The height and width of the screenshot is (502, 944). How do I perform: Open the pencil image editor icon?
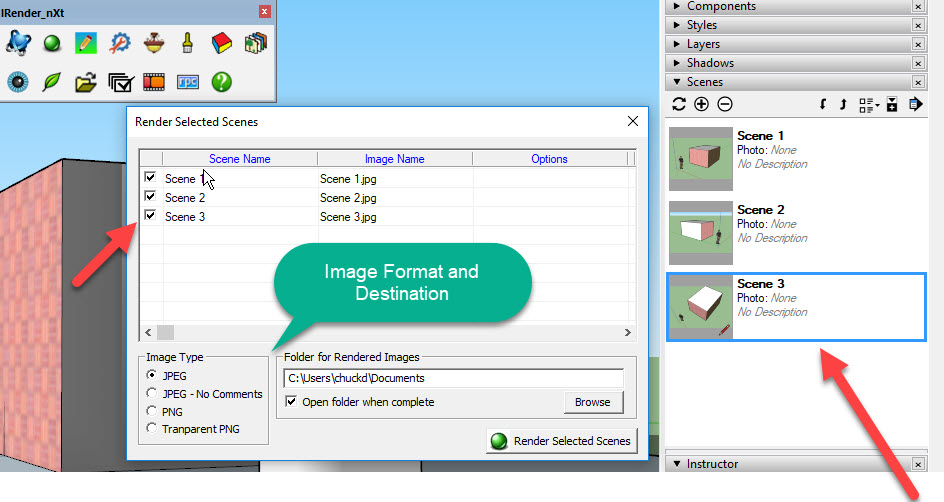[85, 43]
